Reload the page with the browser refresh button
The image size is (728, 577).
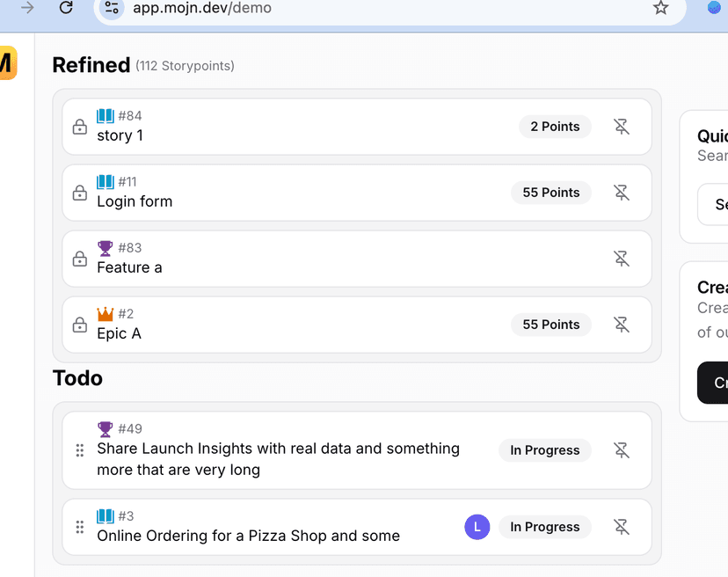tap(66, 8)
